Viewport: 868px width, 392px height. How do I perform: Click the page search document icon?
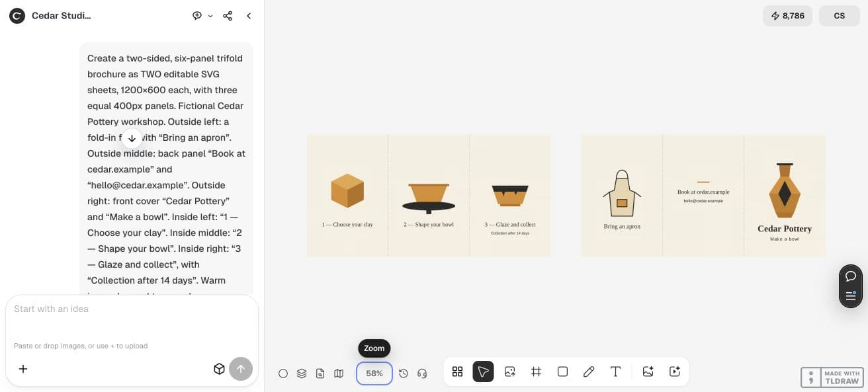click(x=320, y=373)
